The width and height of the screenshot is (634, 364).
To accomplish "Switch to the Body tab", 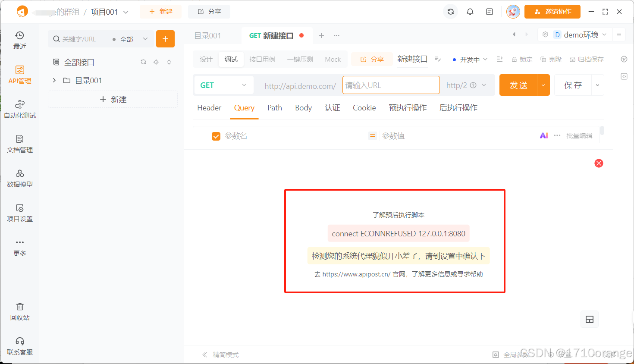I will coord(303,108).
